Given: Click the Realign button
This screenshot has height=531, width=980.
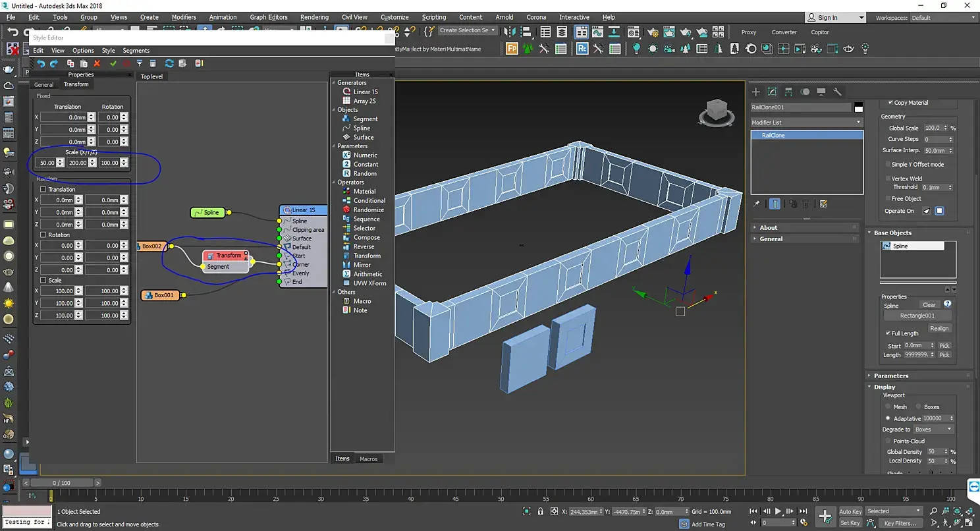Looking at the screenshot, I should pyautogui.click(x=939, y=328).
